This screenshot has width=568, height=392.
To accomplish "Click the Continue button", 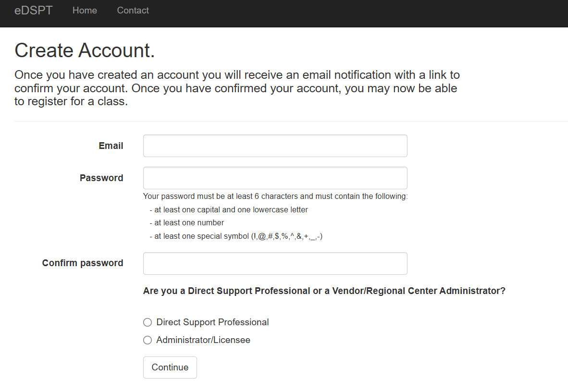I will pyautogui.click(x=170, y=367).
